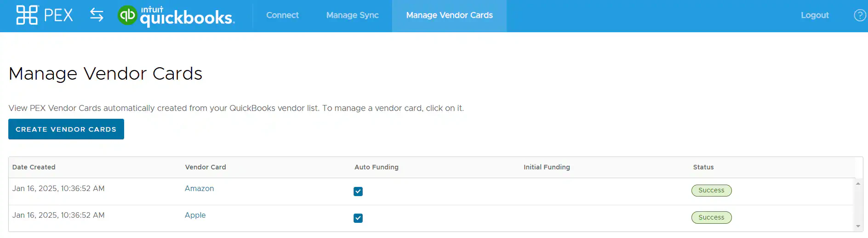Screen dimensions: 868x238
Task: Click the PEX logo icon
Action: click(x=45, y=15)
